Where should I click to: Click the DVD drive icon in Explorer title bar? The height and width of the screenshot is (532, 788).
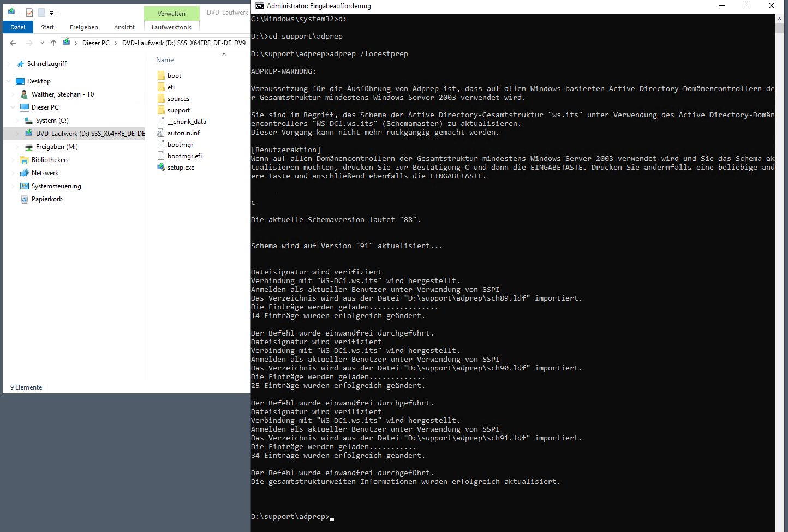(x=11, y=11)
